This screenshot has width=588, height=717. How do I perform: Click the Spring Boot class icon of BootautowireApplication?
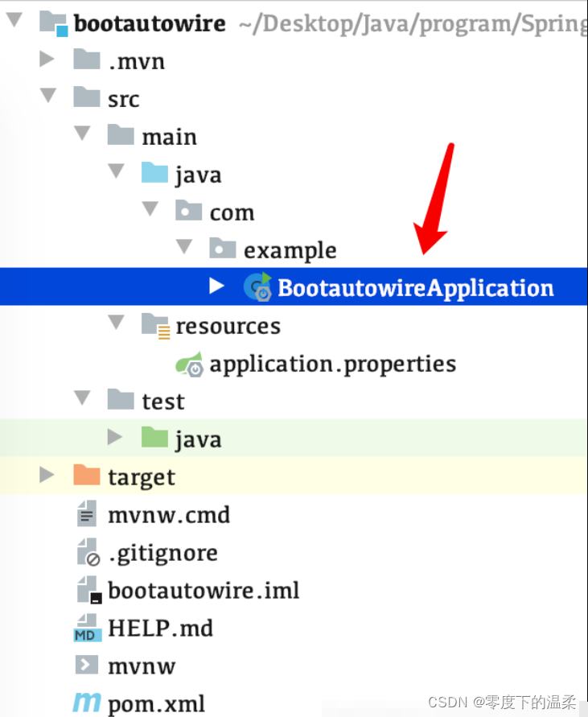point(257,287)
